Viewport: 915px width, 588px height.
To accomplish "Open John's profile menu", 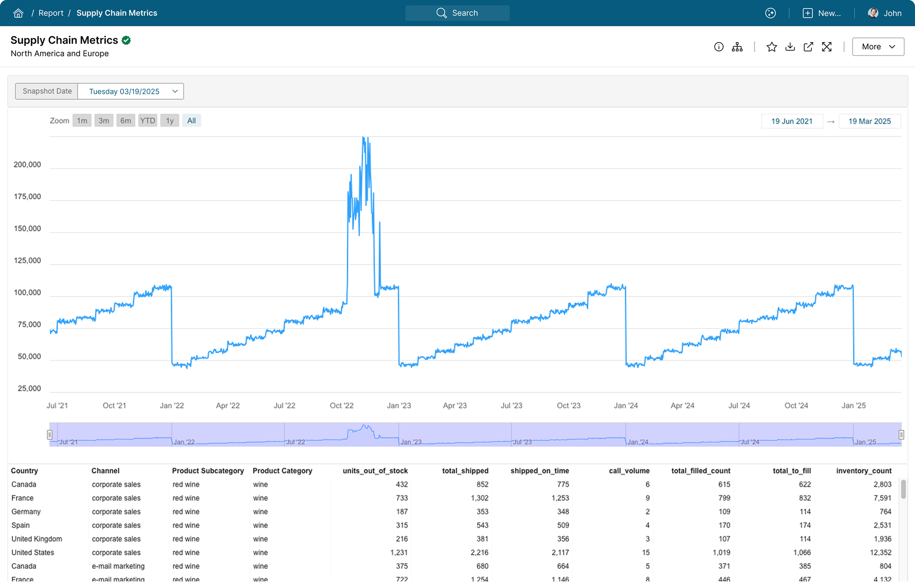I will (x=885, y=13).
